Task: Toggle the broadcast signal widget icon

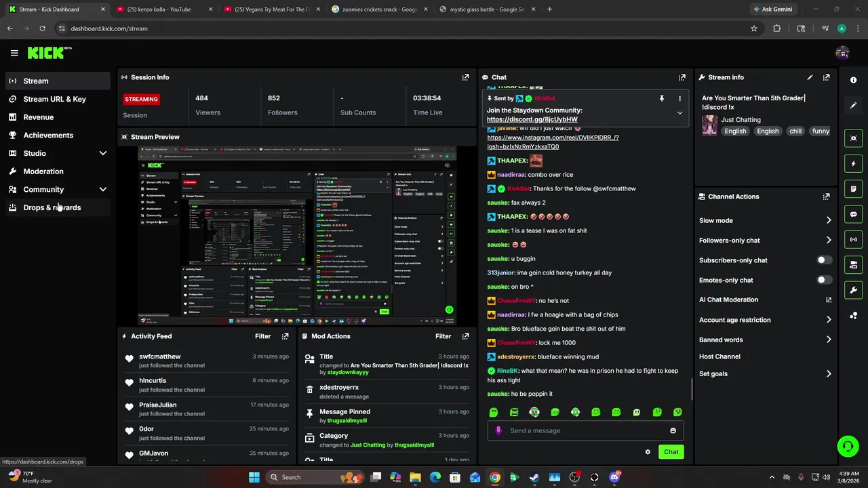Action: coord(853,239)
